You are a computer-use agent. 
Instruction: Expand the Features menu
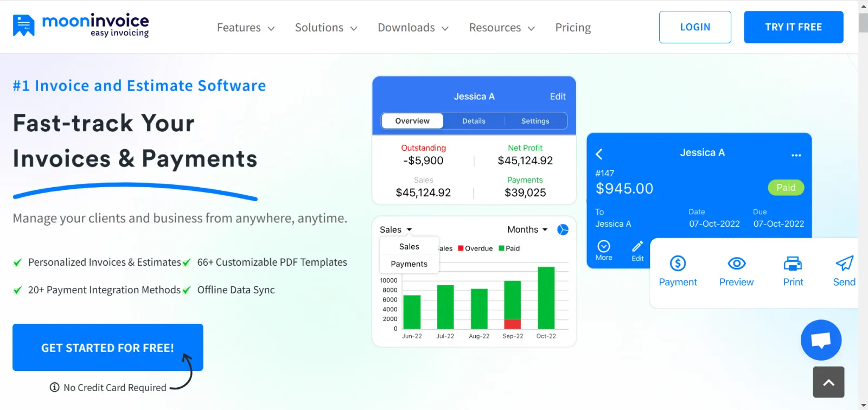[x=246, y=28]
